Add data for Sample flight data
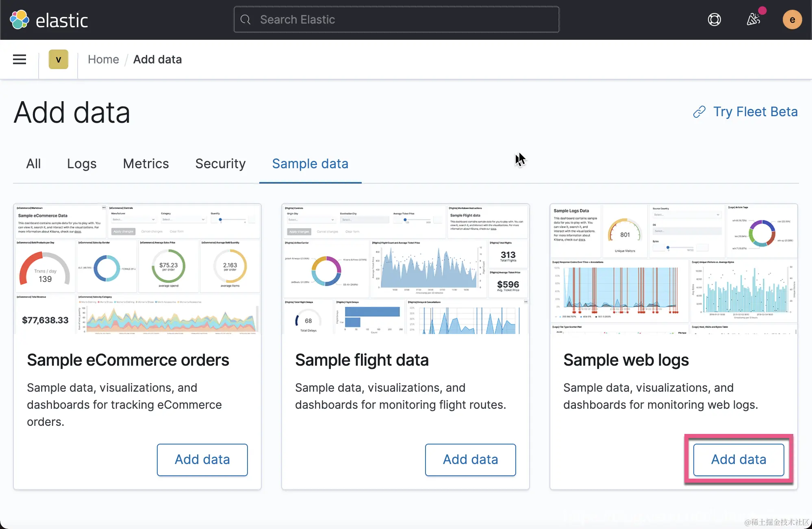 [x=470, y=460]
